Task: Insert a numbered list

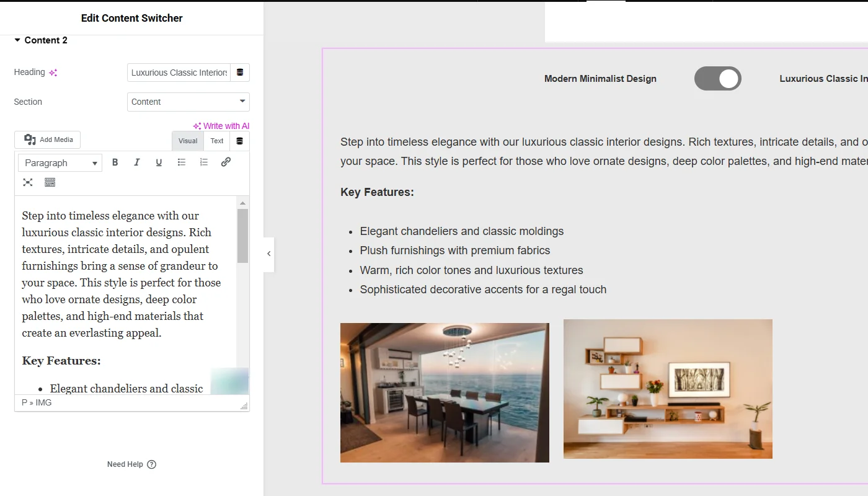Action: pos(203,162)
